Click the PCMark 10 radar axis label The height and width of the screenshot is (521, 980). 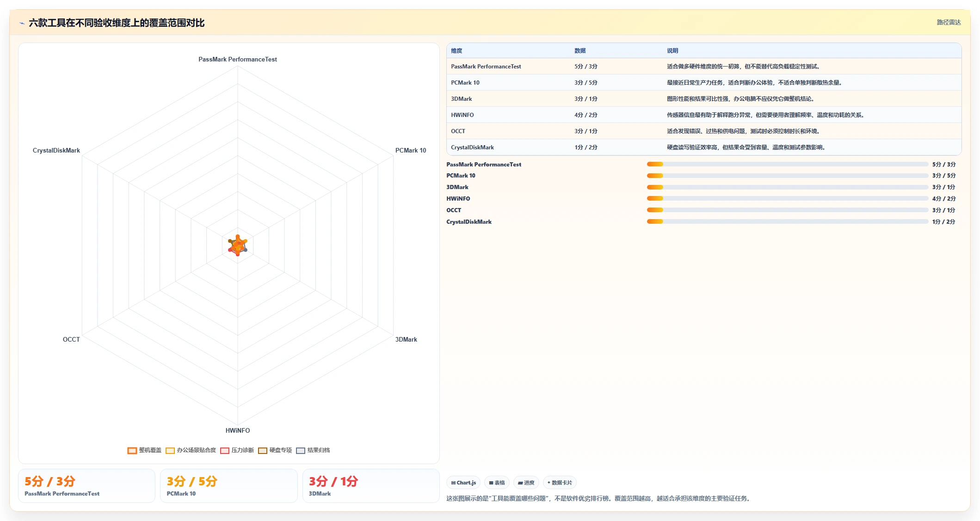411,150
